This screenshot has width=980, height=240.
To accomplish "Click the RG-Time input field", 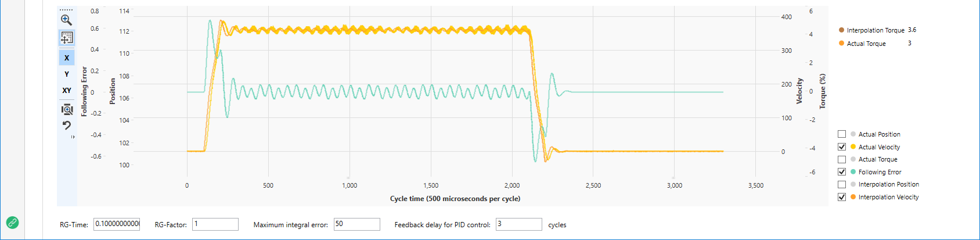I will tap(117, 224).
